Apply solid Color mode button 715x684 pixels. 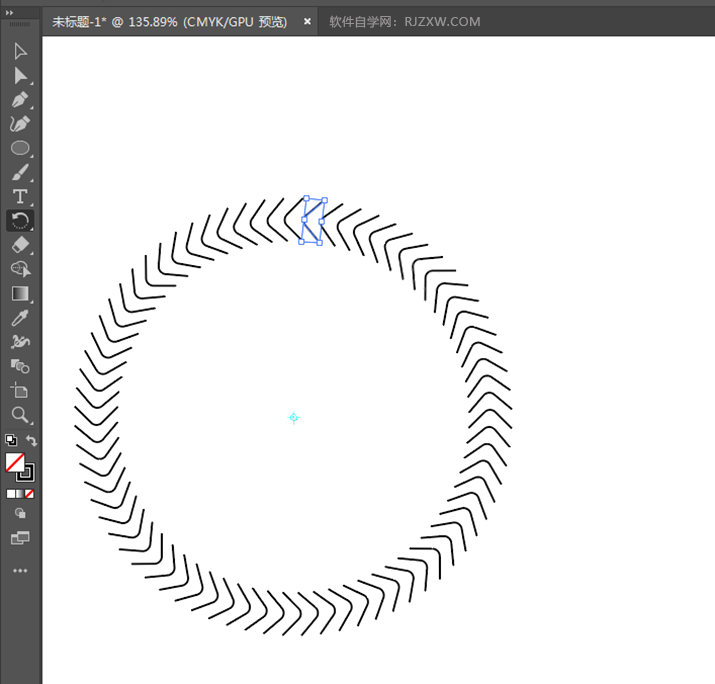10,494
